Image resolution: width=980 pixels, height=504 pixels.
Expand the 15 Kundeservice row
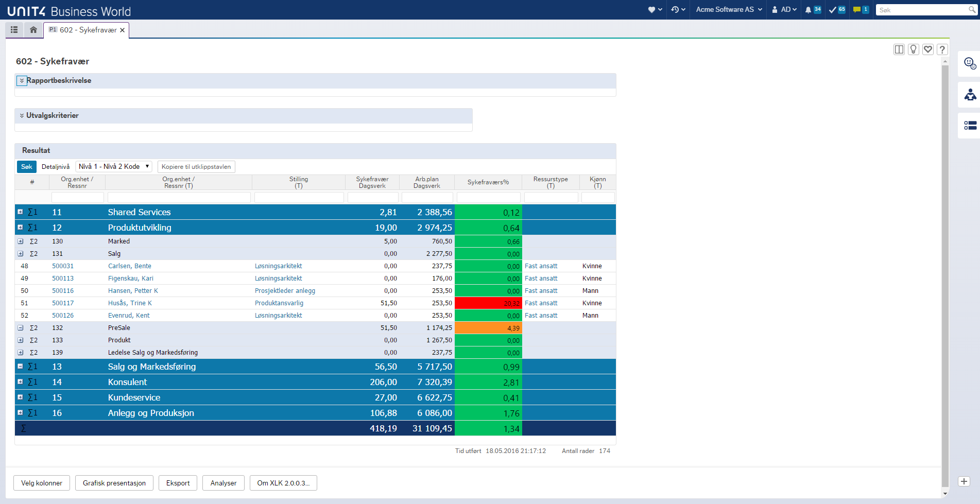(x=20, y=397)
